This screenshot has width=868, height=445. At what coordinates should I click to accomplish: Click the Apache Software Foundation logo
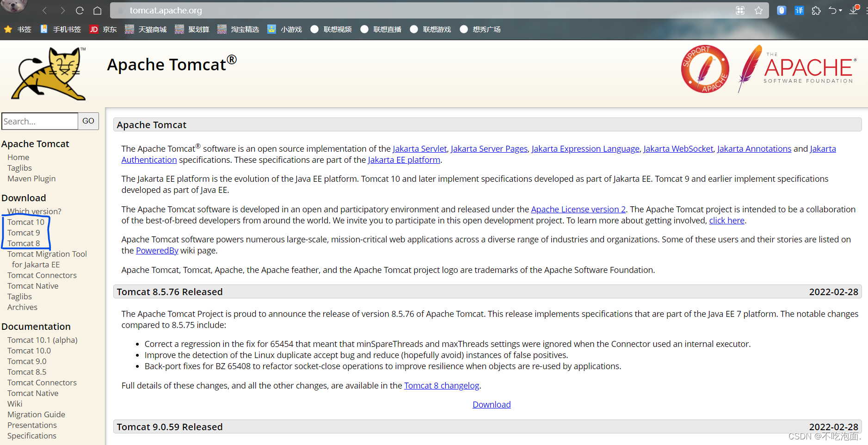(797, 68)
